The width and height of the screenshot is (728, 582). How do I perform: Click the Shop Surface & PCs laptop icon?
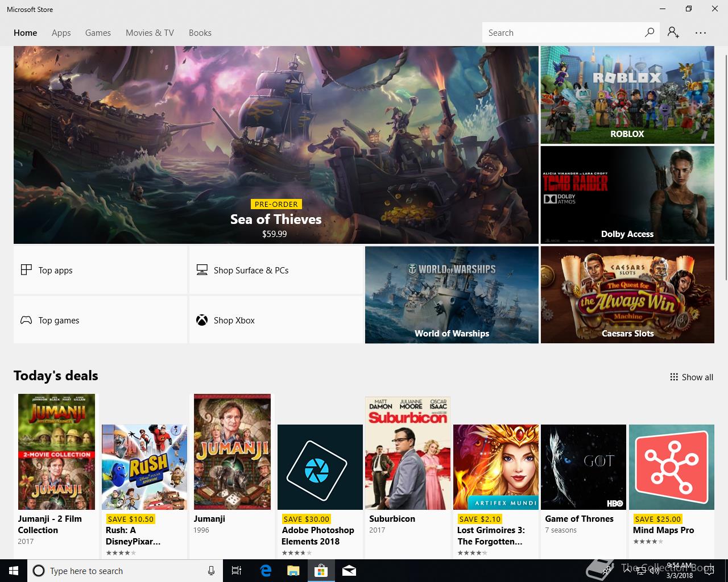click(x=202, y=270)
